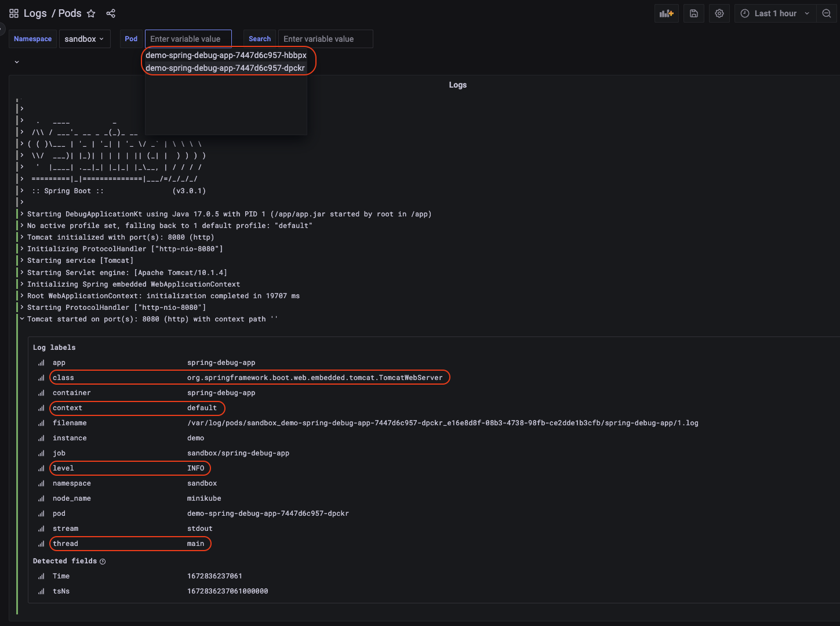
Task: Star the Logs / Pods dashboard
Action: [91, 13]
